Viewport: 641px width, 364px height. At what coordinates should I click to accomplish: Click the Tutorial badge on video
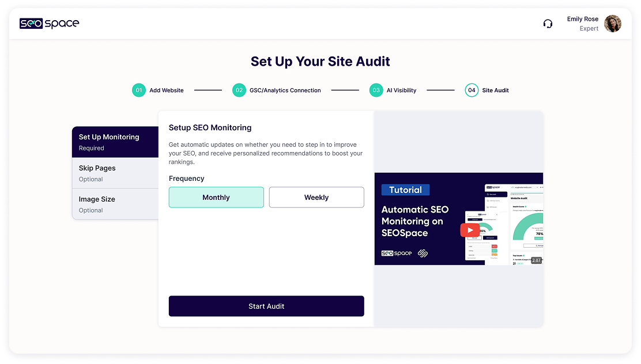point(405,190)
